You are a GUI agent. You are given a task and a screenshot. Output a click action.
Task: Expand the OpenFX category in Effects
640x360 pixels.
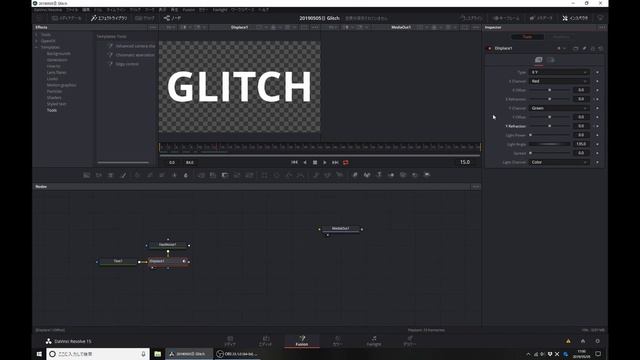[x=37, y=41]
